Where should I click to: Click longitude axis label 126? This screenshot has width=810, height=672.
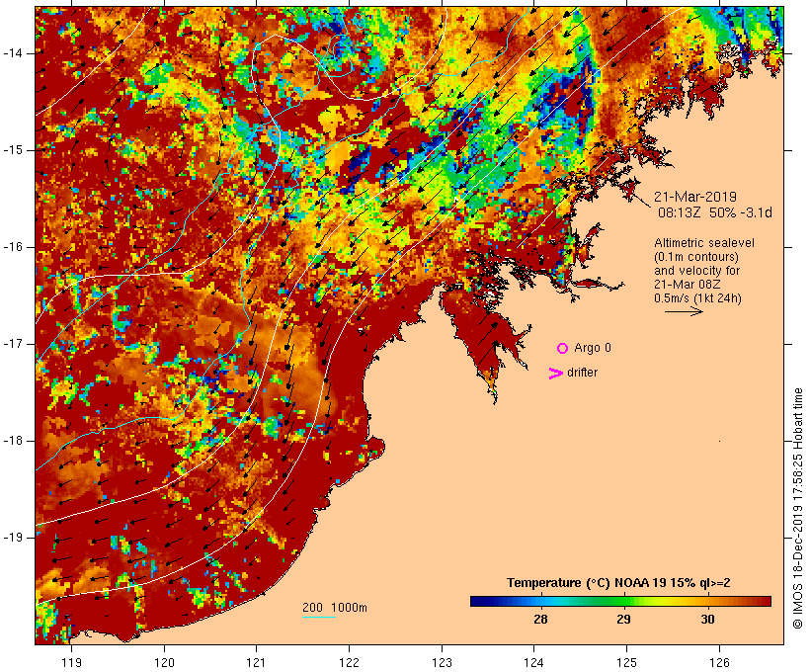[719, 662]
